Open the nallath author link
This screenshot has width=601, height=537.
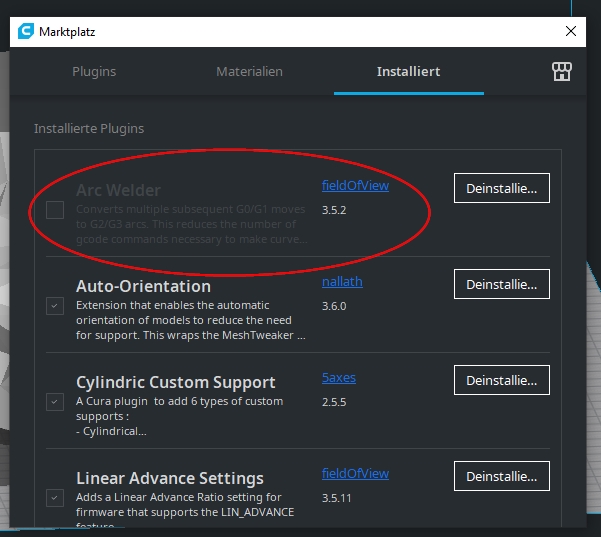[342, 282]
